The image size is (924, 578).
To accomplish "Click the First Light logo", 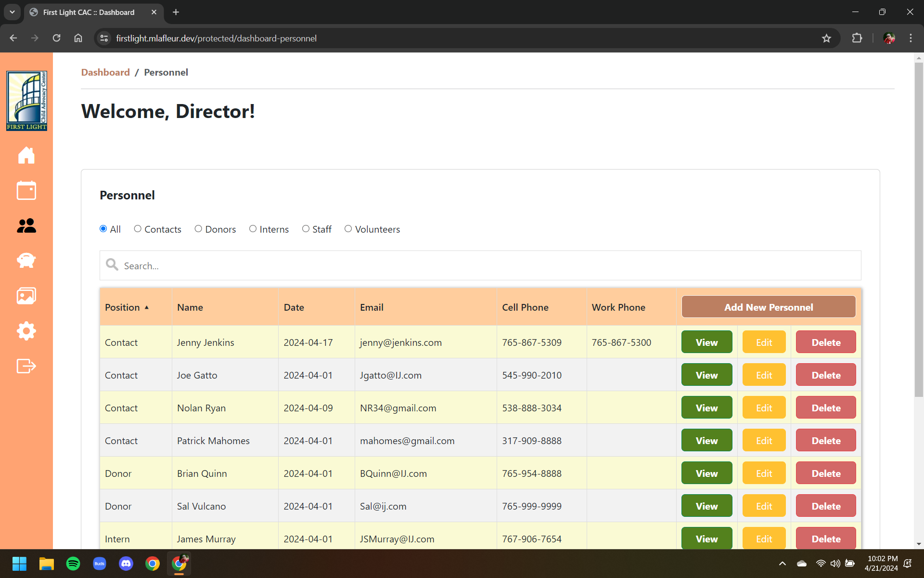I will point(26,101).
